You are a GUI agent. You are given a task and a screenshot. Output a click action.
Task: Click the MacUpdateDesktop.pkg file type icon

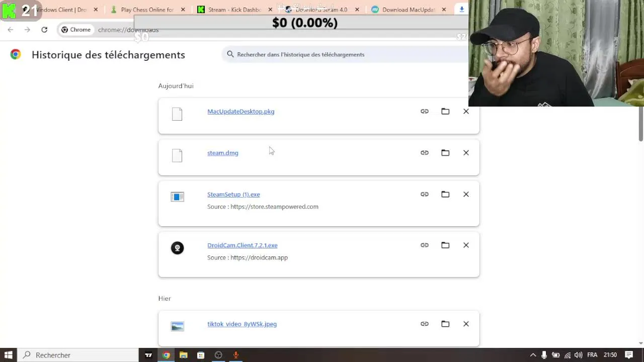point(177,114)
